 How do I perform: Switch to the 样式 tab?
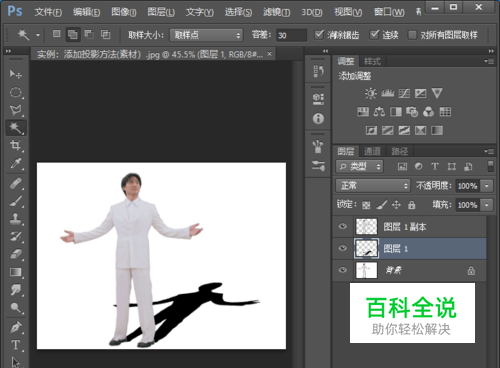(372, 61)
